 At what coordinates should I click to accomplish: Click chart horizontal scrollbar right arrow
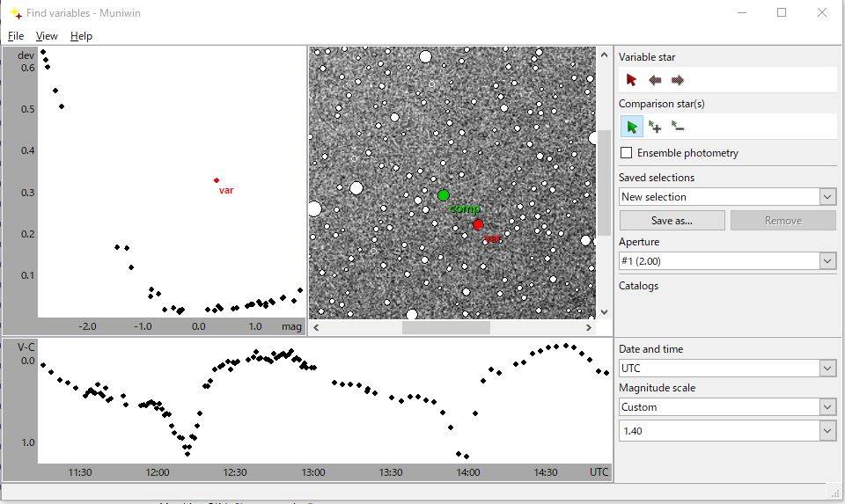[589, 327]
